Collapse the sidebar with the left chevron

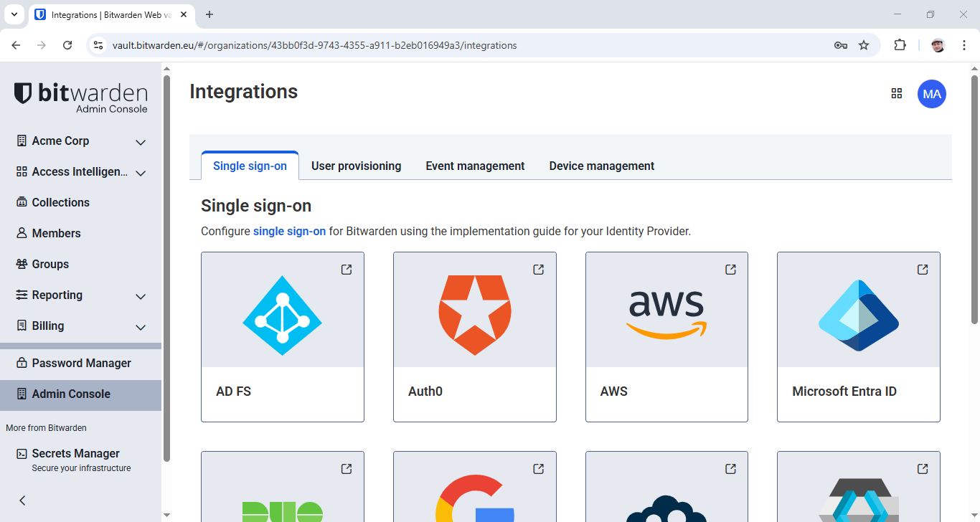pyautogui.click(x=22, y=500)
